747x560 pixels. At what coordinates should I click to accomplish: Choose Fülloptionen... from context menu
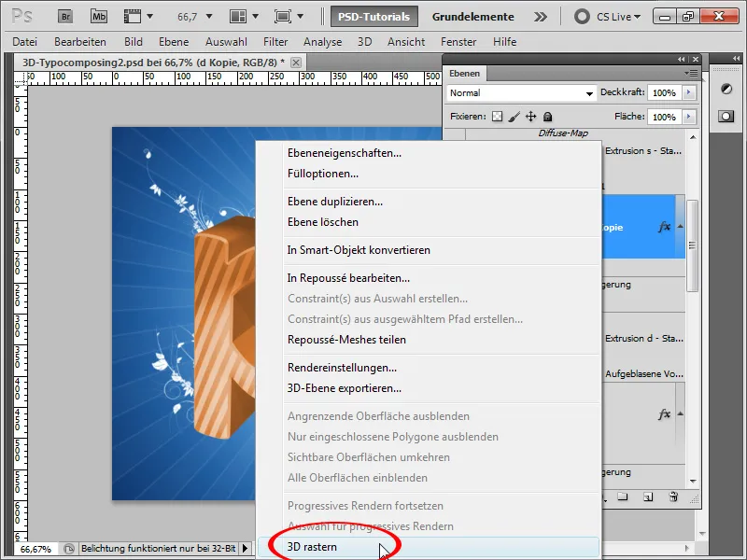[x=322, y=174]
